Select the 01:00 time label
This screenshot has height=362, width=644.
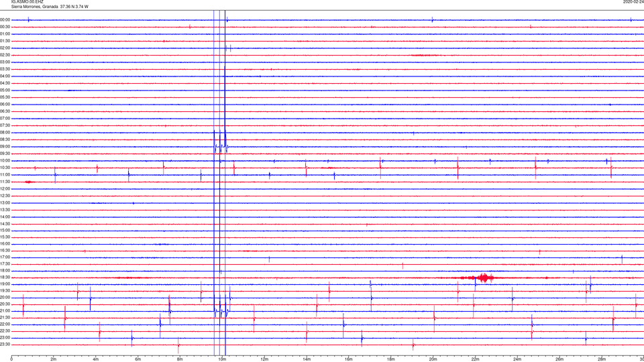(5, 34)
